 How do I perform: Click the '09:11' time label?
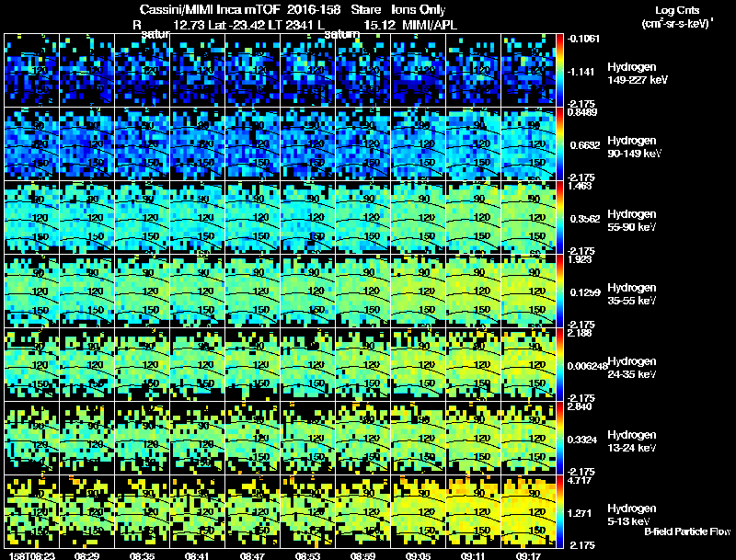click(473, 555)
